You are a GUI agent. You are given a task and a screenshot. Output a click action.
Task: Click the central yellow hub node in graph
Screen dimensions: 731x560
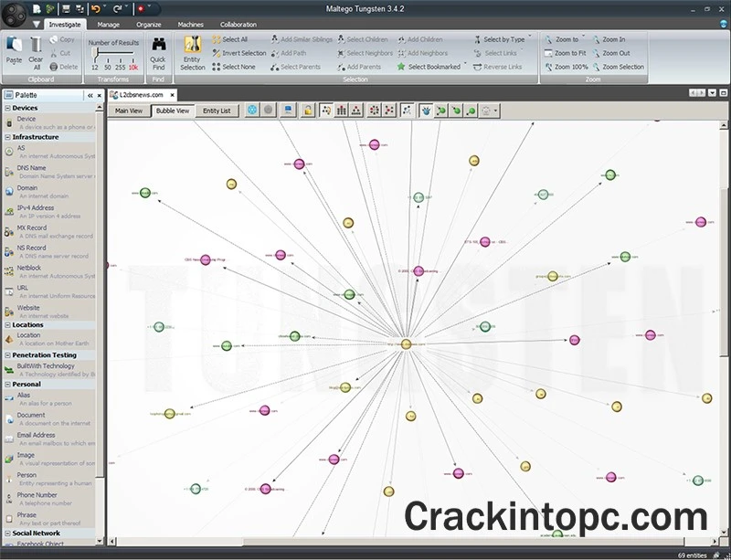(406, 344)
